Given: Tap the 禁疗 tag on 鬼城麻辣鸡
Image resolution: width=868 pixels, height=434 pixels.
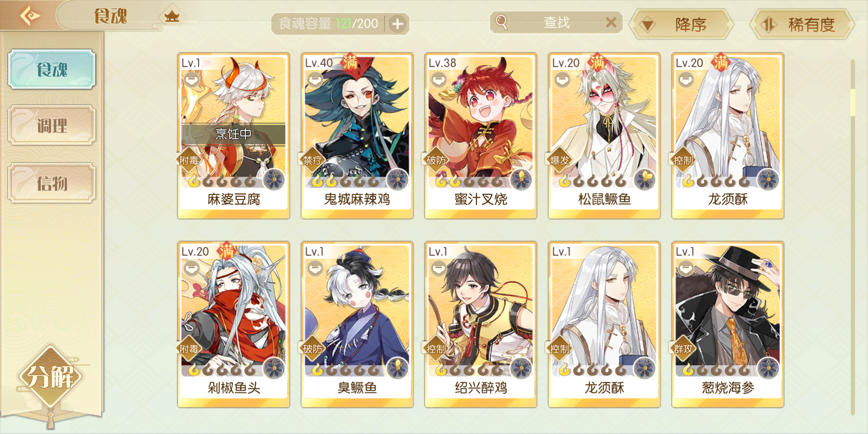Looking at the screenshot, I should (x=311, y=160).
